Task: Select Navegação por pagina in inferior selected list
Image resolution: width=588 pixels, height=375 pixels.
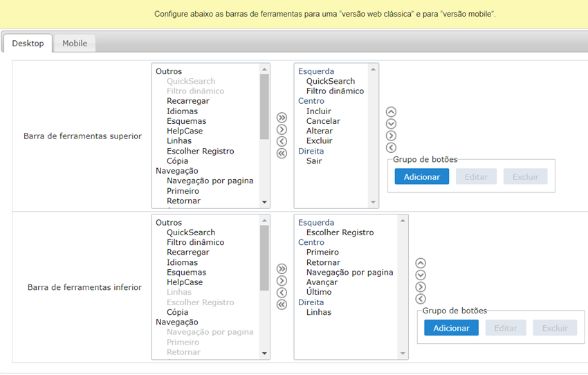Action: [349, 272]
